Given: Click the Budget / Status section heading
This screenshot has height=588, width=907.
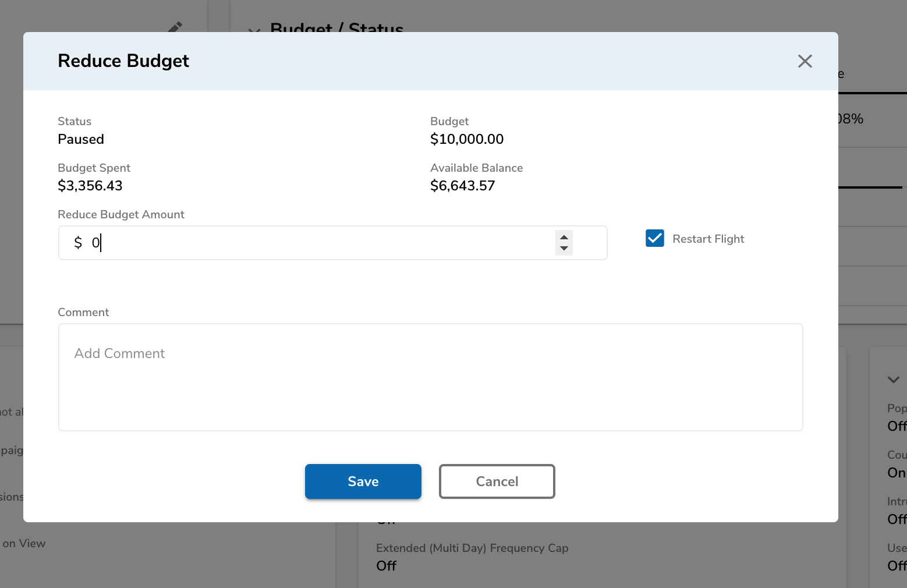Looking at the screenshot, I should [336, 27].
